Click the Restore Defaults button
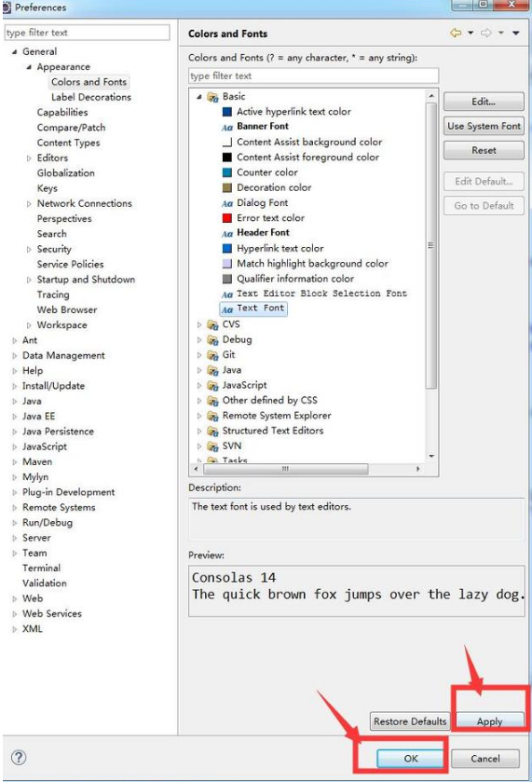 click(410, 721)
